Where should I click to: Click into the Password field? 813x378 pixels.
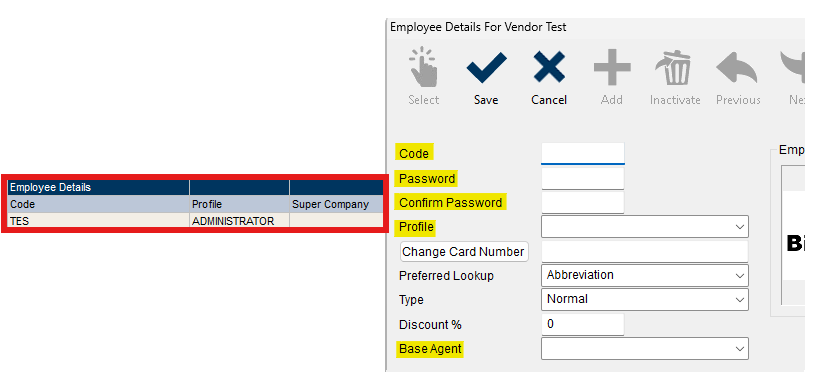[x=583, y=178]
